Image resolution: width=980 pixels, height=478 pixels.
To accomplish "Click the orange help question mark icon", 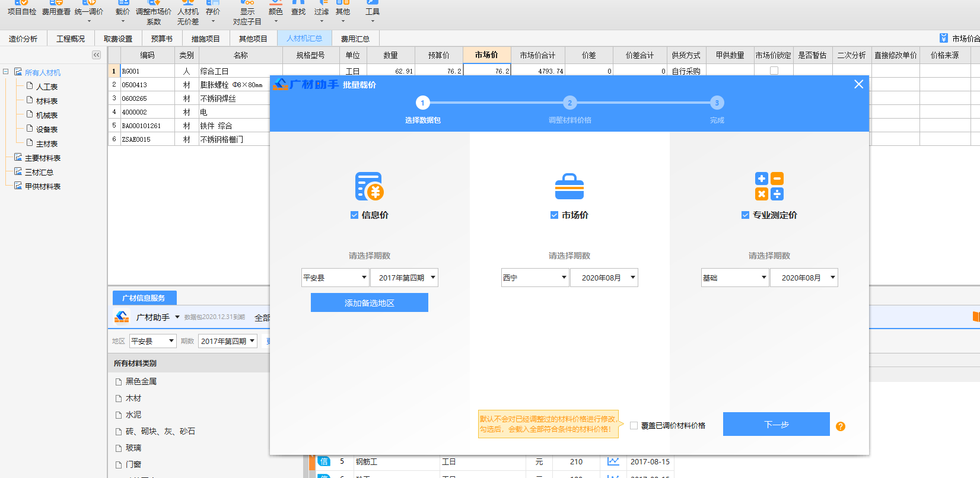I will click(x=841, y=426).
